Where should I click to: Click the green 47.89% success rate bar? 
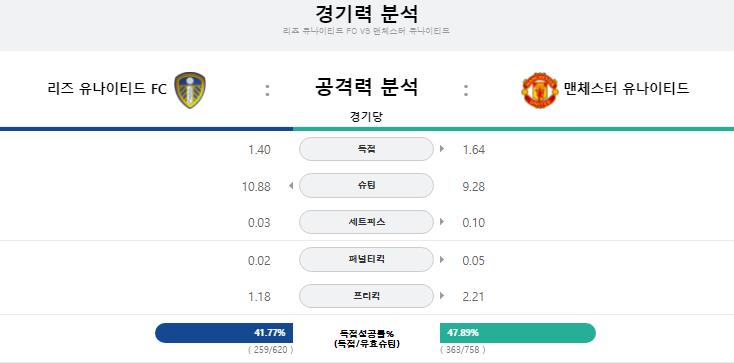point(518,333)
